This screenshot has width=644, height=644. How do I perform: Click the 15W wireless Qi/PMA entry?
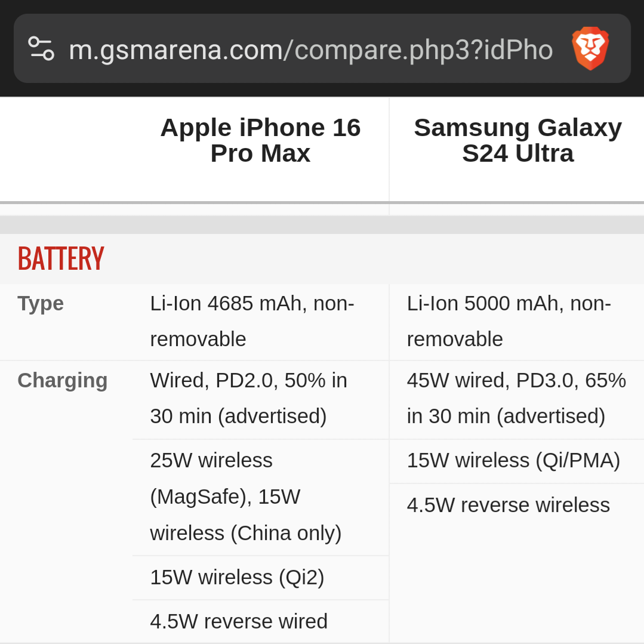(x=513, y=460)
